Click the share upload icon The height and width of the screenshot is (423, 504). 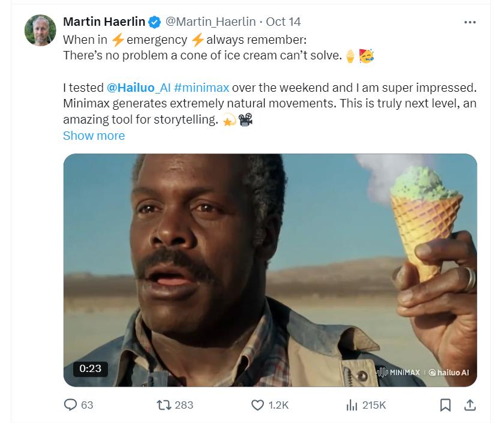[470, 405]
